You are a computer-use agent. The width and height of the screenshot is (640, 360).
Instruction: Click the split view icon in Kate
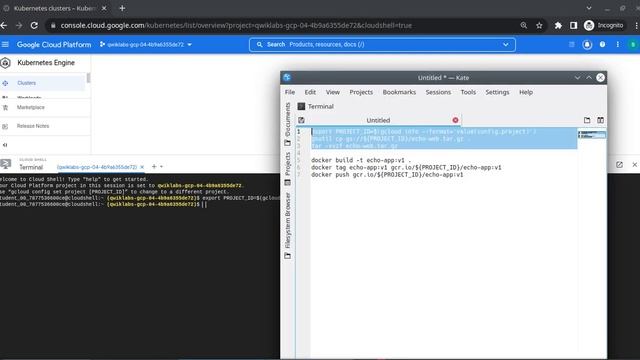[600, 120]
